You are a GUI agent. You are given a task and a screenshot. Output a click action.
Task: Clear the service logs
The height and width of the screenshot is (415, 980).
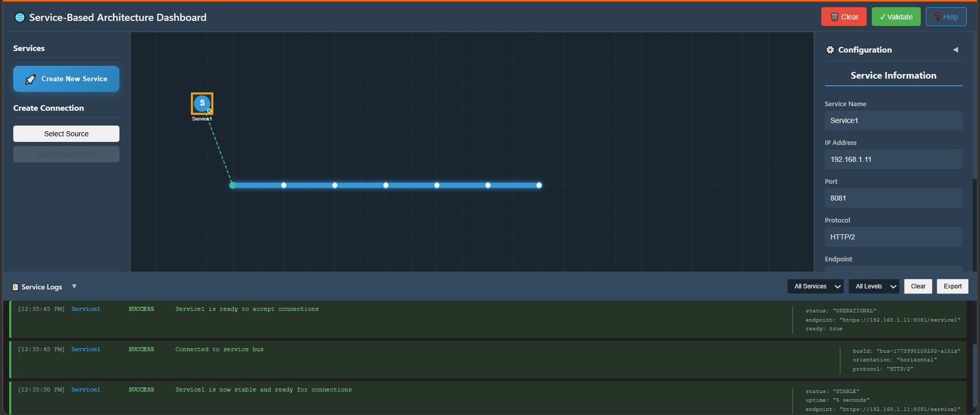918,286
